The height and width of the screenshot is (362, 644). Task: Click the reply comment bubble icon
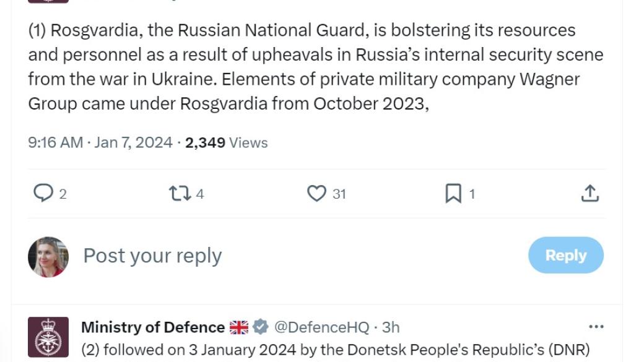[43, 194]
